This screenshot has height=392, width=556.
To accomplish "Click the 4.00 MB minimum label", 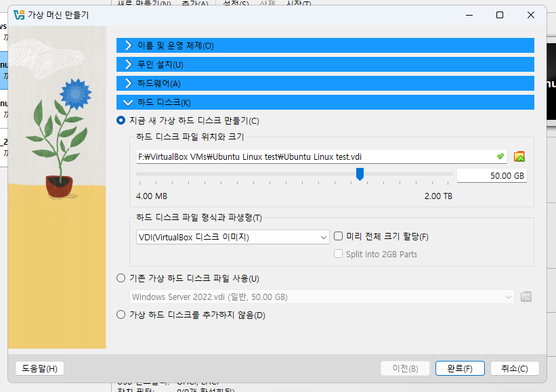I will click(152, 196).
